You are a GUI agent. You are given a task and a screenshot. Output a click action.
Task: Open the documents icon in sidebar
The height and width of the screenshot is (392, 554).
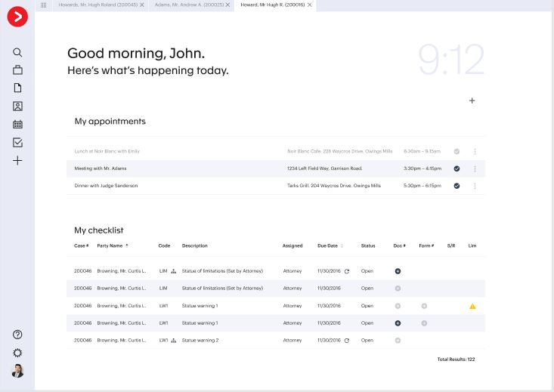[17, 88]
